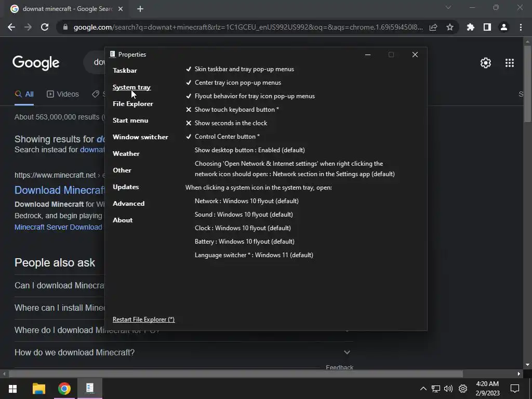
Task: Click Chrome forward navigation arrow
Action: [x=28, y=27]
